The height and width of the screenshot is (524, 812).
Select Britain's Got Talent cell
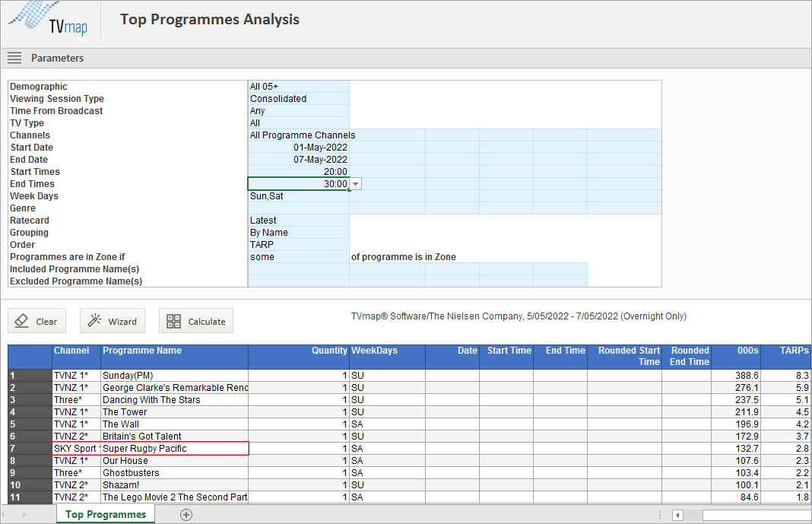click(x=175, y=437)
